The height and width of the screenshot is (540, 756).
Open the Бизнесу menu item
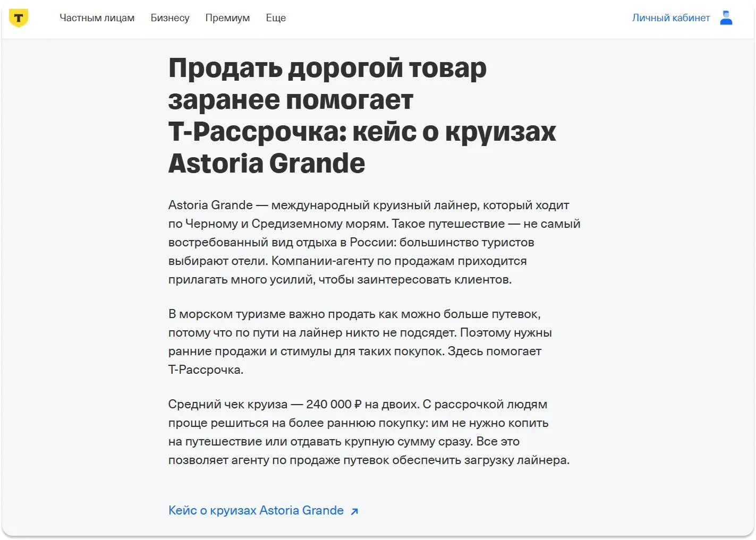point(170,18)
